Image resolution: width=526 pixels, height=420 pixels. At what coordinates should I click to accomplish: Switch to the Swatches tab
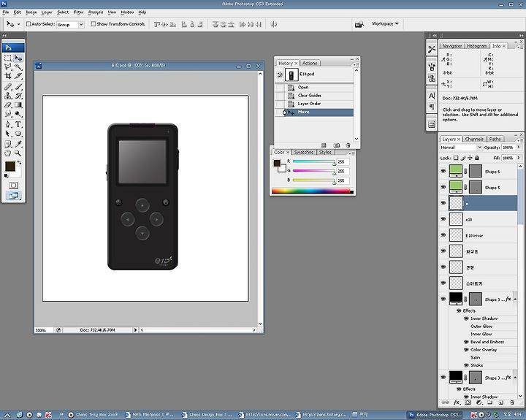304,152
